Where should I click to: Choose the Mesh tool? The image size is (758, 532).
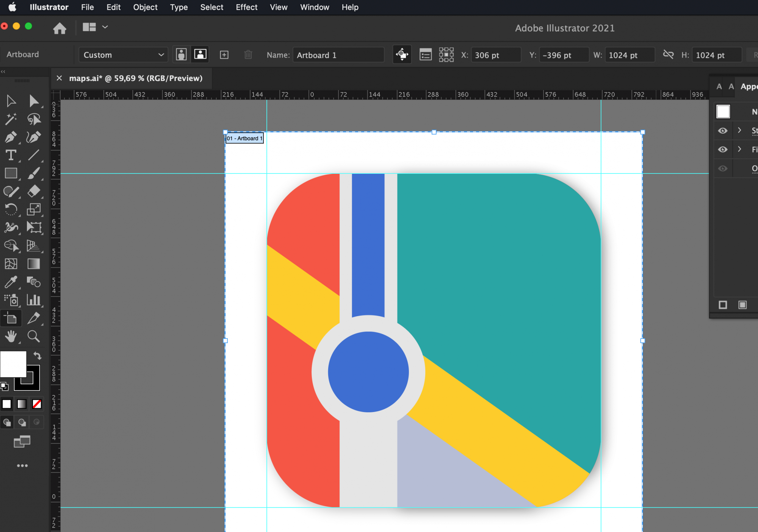(x=11, y=264)
